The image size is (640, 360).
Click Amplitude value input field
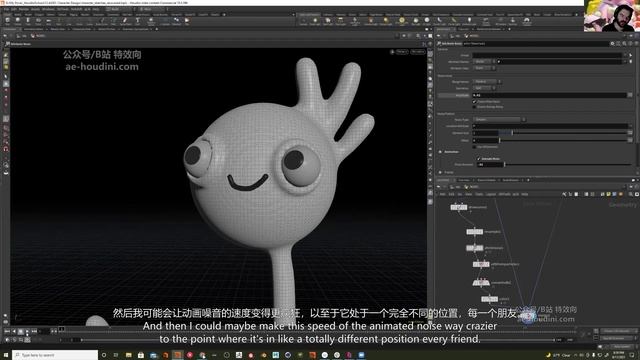click(549, 95)
